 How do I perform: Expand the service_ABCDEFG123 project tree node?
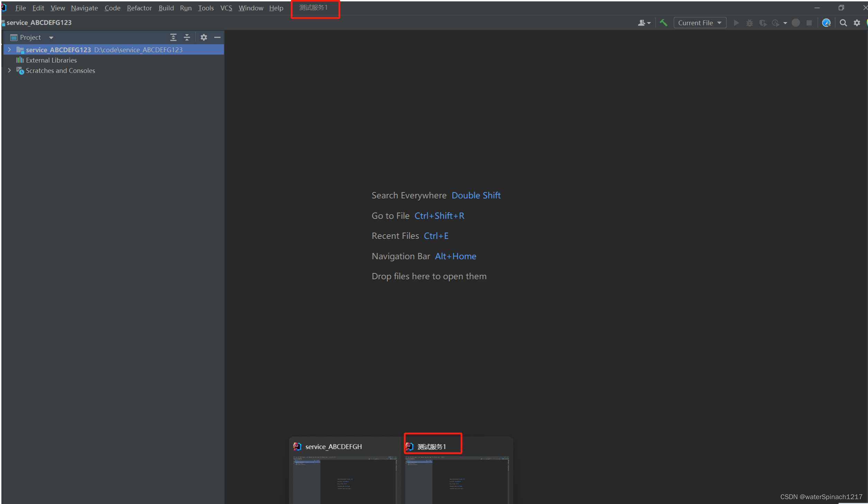pyautogui.click(x=9, y=50)
